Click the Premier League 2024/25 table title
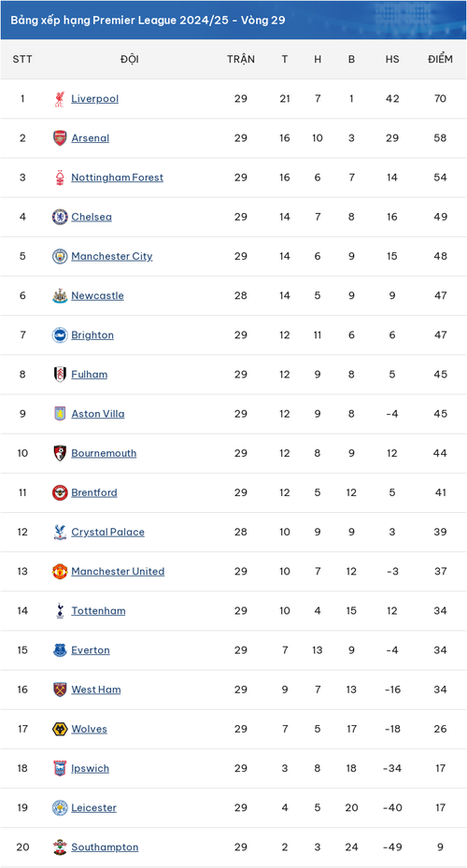The height and width of the screenshot is (868, 467). (148, 21)
